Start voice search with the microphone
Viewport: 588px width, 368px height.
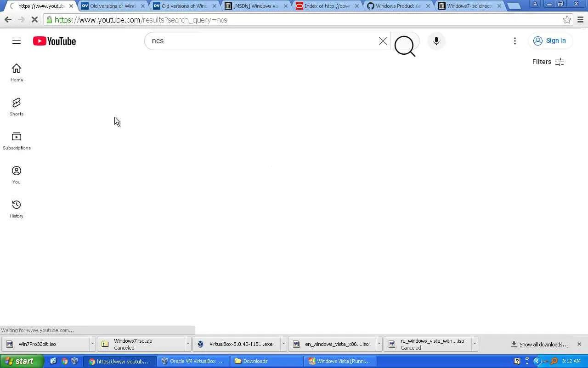[x=436, y=41]
